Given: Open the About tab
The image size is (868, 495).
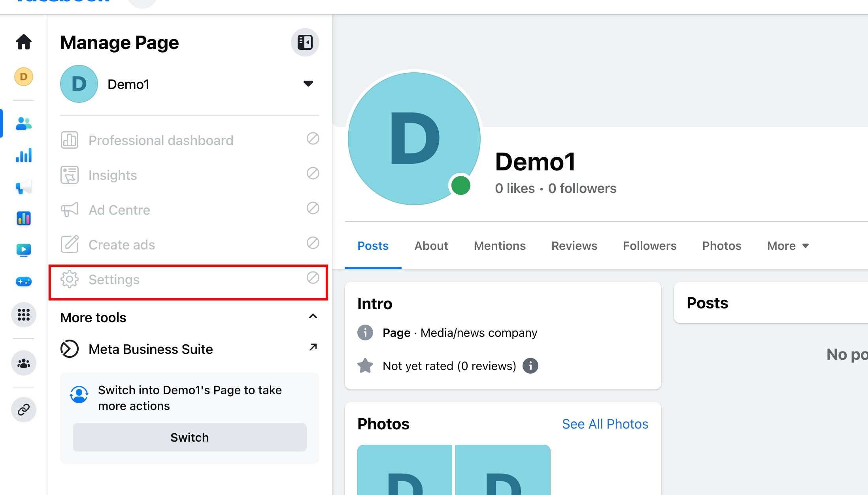Looking at the screenshot, I should (431, 246).
